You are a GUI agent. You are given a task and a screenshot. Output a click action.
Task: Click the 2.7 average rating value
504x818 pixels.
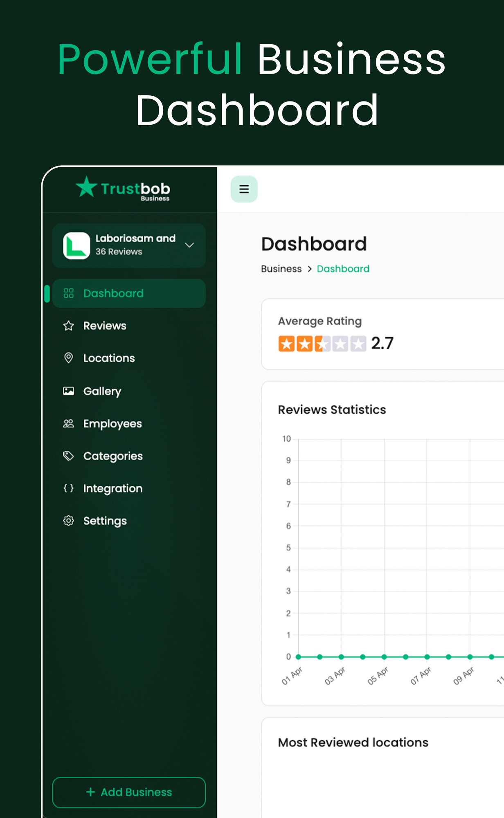382,343
